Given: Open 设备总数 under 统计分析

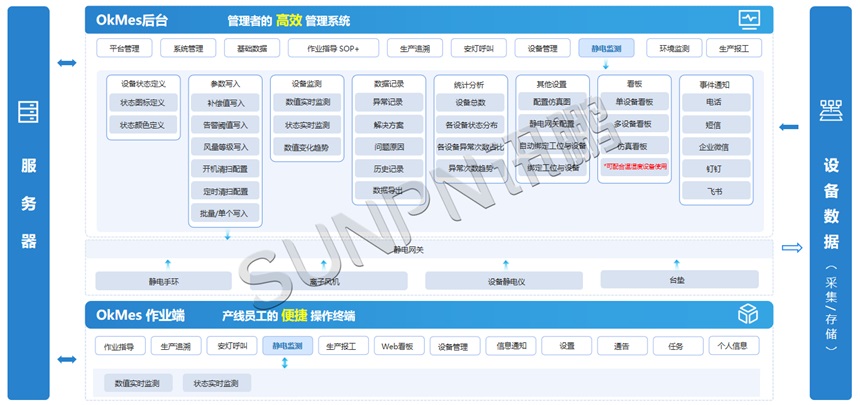Looking at the screenshot, I should click(x=471, y=103).
